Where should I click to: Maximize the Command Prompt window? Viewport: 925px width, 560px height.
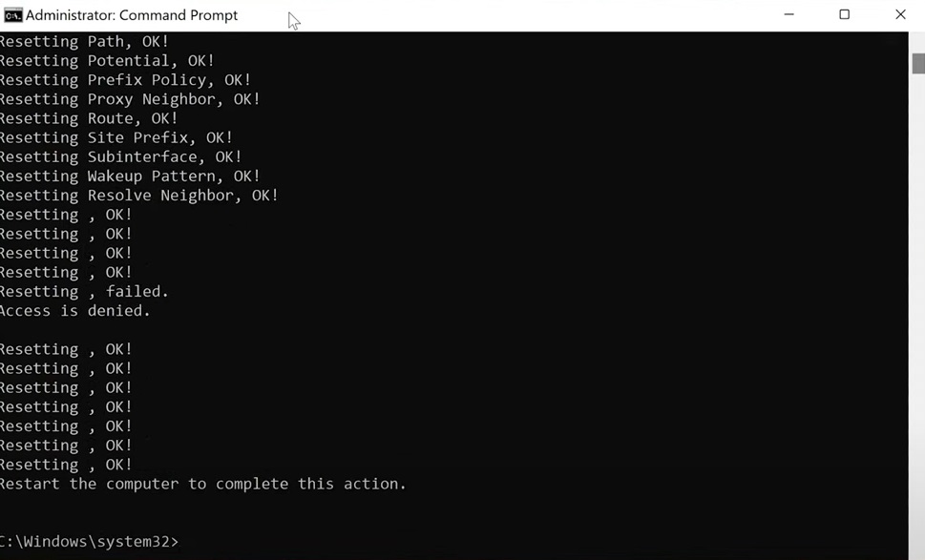tap(844, 14)
